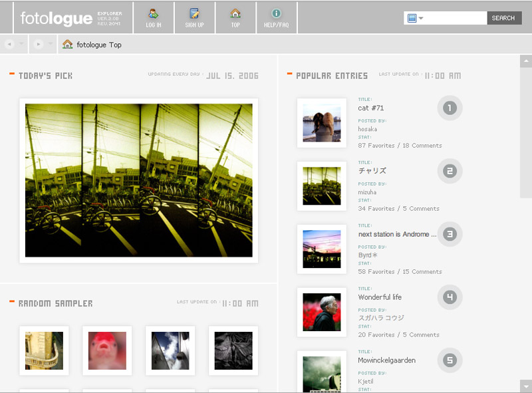532x393 pixels.
Task: Focus the search text field
Action: click(x=456, y=18)
